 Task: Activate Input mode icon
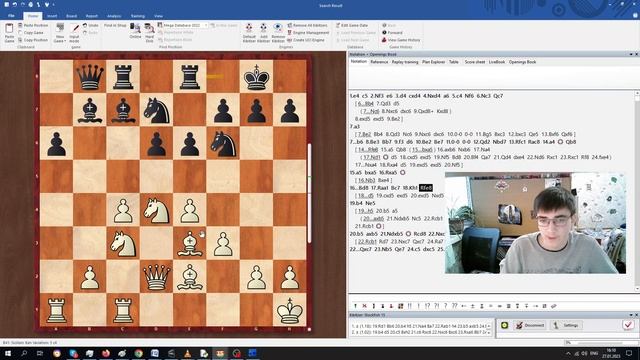[x=74, y=33]
